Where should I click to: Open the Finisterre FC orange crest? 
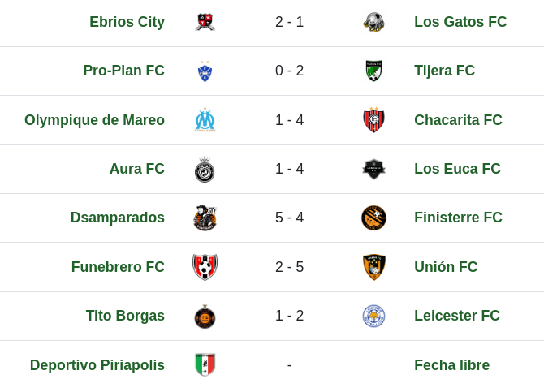tap(374, 218)
